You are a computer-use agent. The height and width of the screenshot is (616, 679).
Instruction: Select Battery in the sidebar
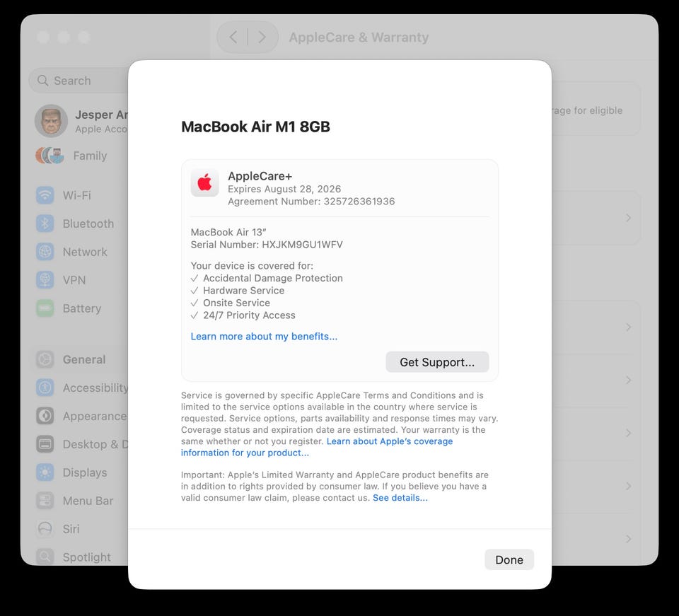pos(82,308)
